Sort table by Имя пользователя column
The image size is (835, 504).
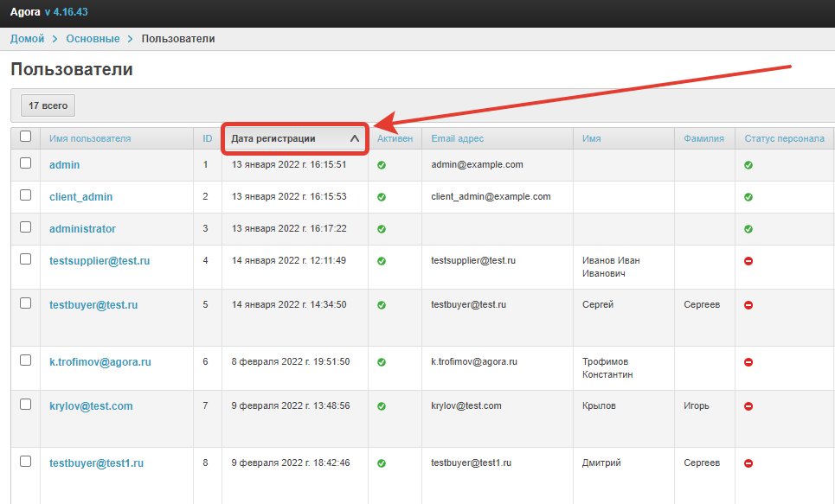tap(90, 138)
